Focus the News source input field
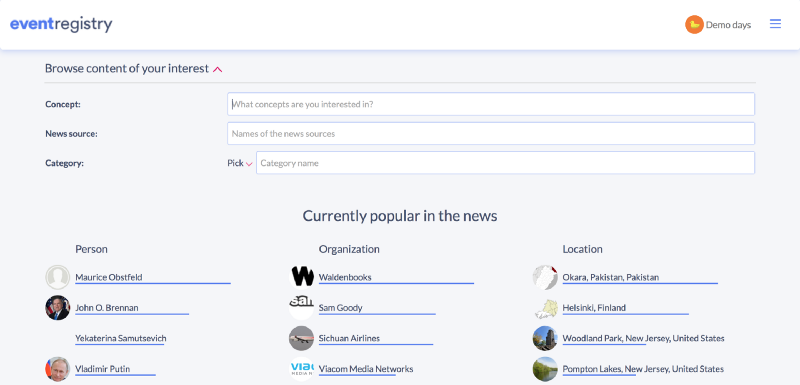 (491, 134)
